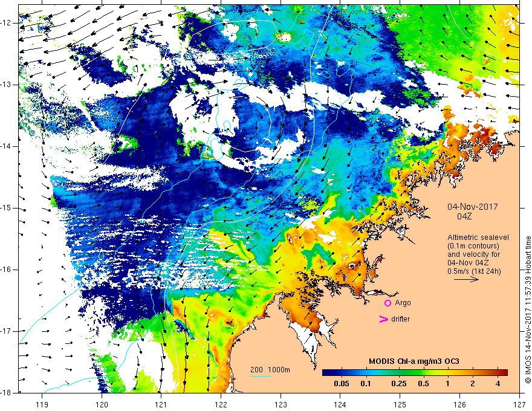The image size is (532, 411).
Task: Click the '04Z' time label
Action: pos(464,216)
